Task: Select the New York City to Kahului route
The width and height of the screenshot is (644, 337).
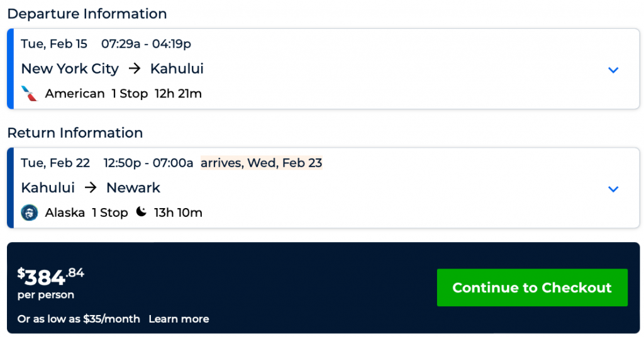Action: (x=112, y=69)
